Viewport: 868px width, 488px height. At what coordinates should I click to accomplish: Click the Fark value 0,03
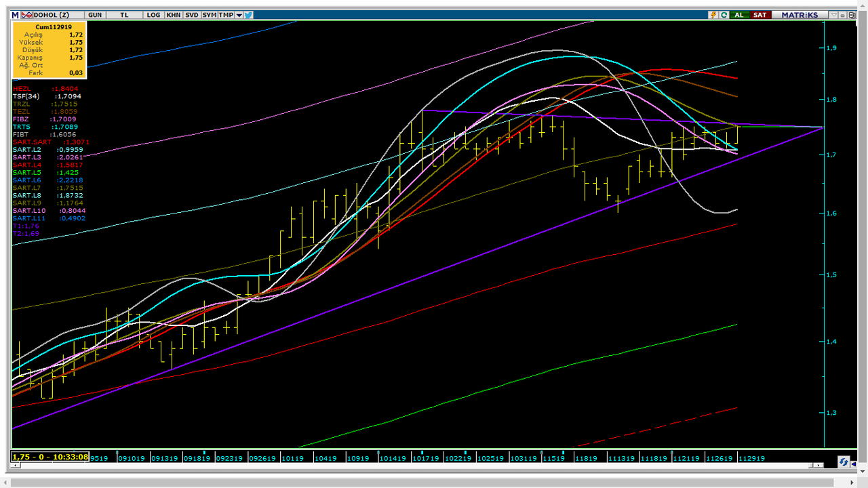(76, 73)
